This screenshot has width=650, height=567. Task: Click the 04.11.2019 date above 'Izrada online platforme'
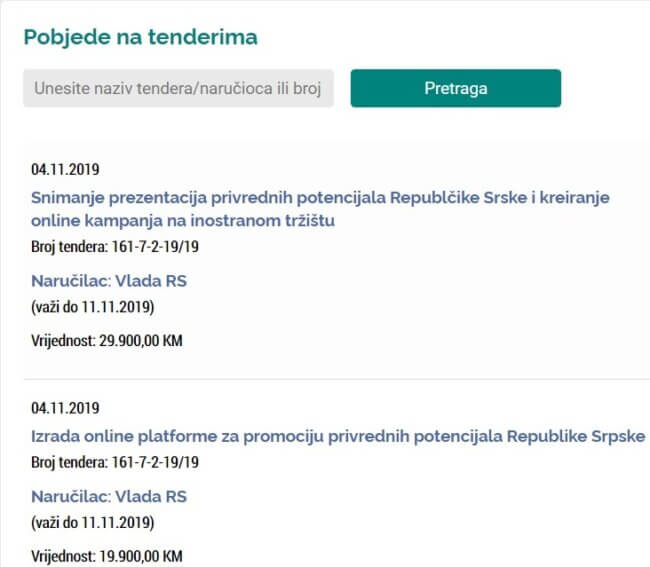[65, 409]
